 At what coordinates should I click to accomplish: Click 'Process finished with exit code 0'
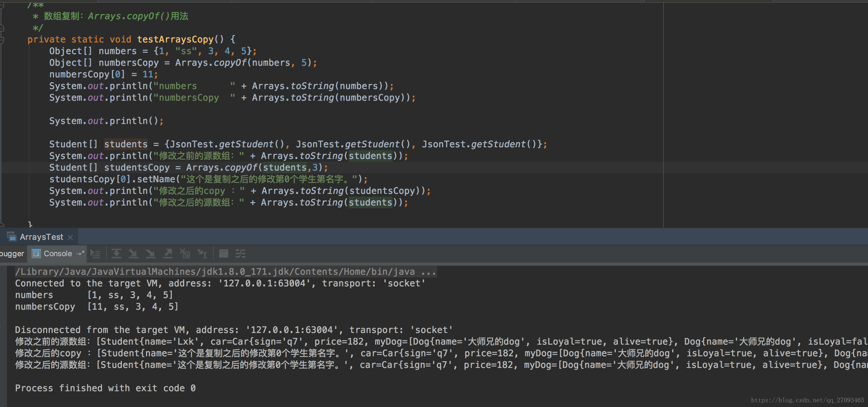[106, 388]
